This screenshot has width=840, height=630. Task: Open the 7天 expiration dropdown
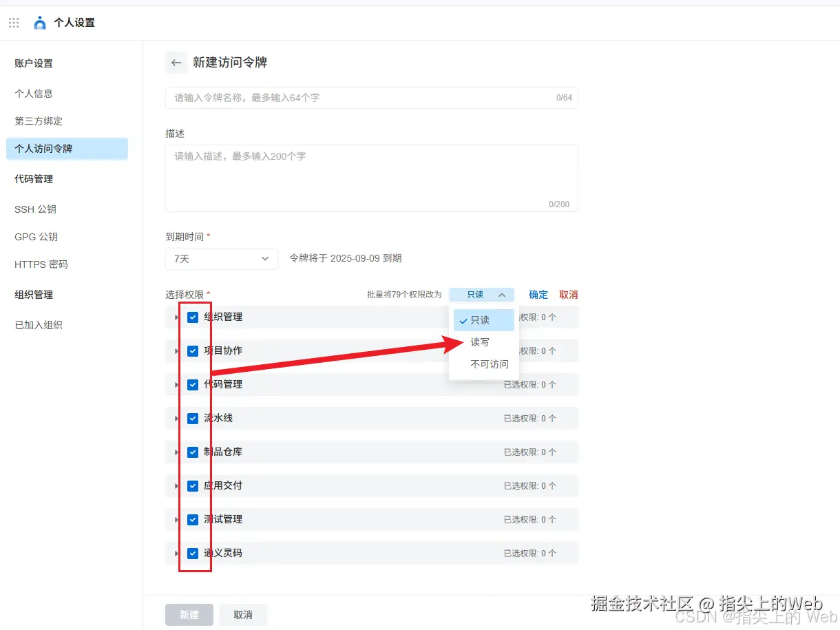pos(221,259)
